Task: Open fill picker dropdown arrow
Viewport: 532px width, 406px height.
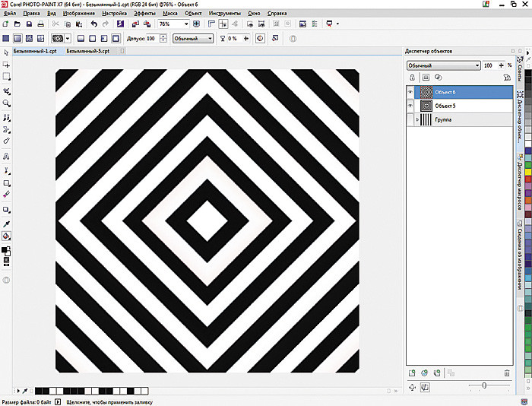Action: tap(68, 38)
